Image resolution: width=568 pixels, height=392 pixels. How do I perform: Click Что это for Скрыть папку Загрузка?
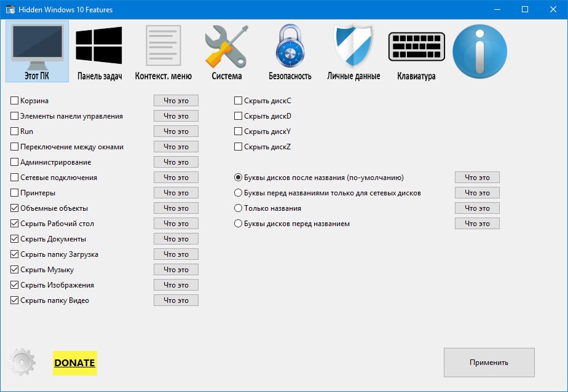point(176,254)
